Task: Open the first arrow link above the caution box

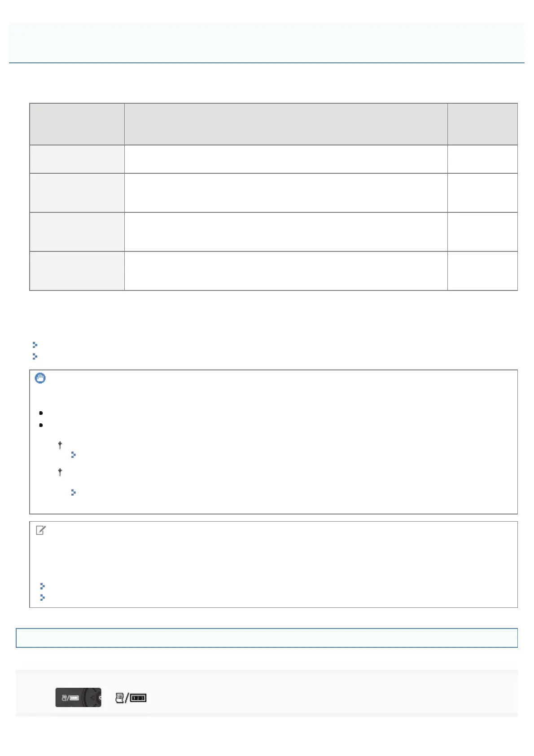Action: (x=35, y=345)
